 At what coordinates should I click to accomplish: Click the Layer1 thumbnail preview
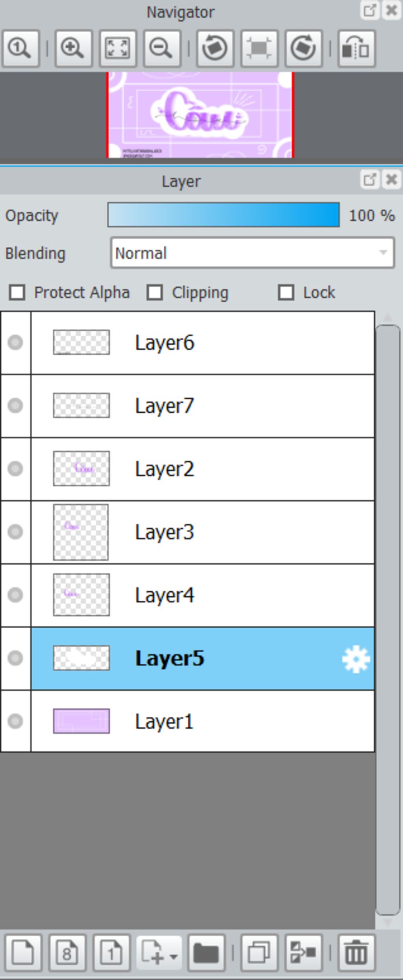[81, 721]
